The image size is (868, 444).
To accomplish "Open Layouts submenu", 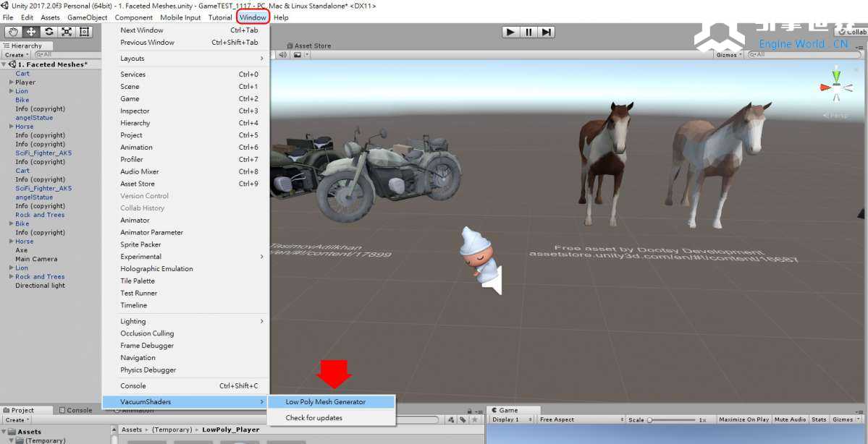I will point(185,58).
